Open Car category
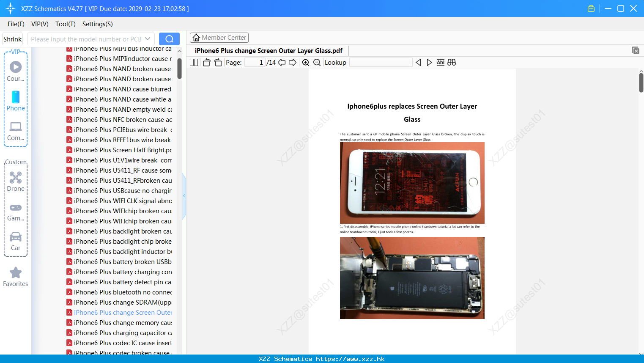The image size is (644, 363). click(x=16, y=241)
